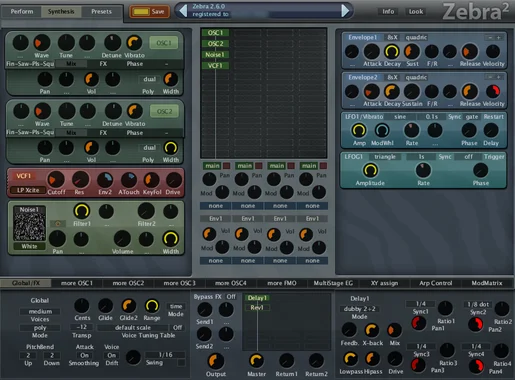This screenshot has width=515, height=380.
Task: Click the Envelope1 Decay knob
Action: coord(392,52)
